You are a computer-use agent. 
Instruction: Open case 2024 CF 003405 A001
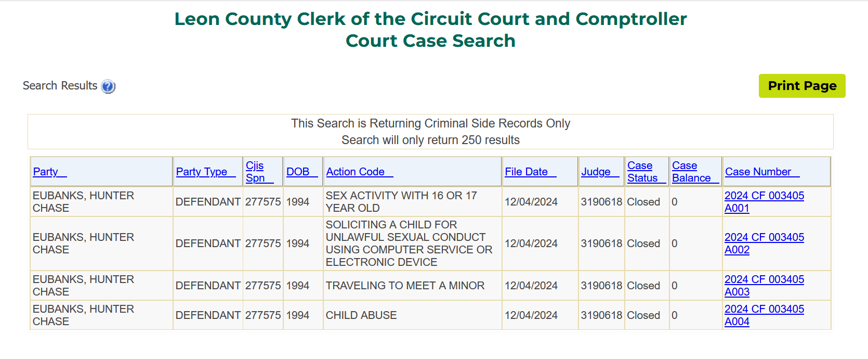click(x=764, y=202)
